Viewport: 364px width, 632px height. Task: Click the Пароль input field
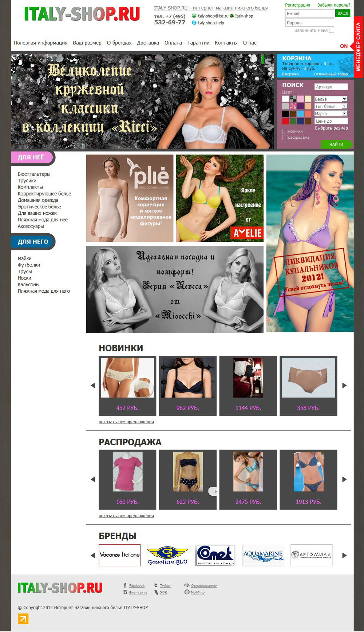[309, 23]
